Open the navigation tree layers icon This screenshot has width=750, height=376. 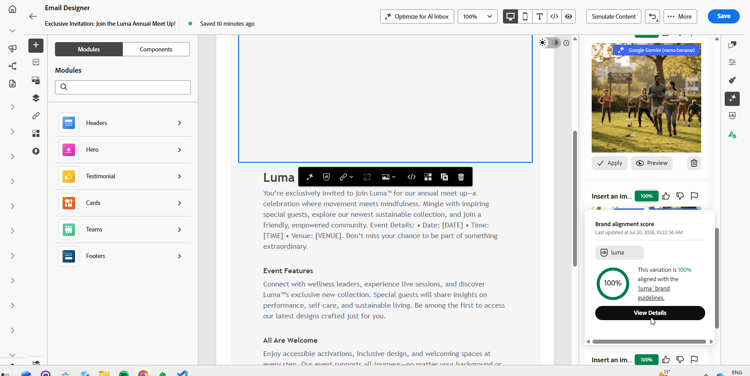[x=36, y=98]
